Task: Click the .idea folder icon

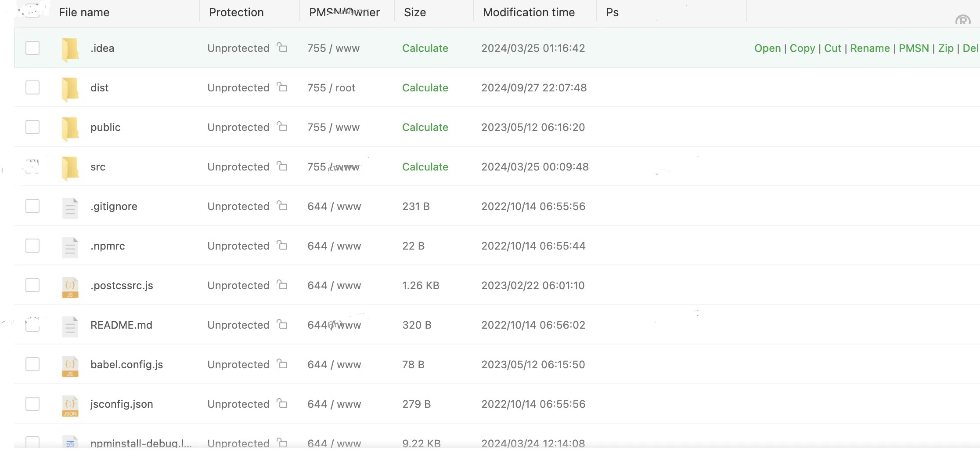Action: pyautogui.click(x=70, y=49)
